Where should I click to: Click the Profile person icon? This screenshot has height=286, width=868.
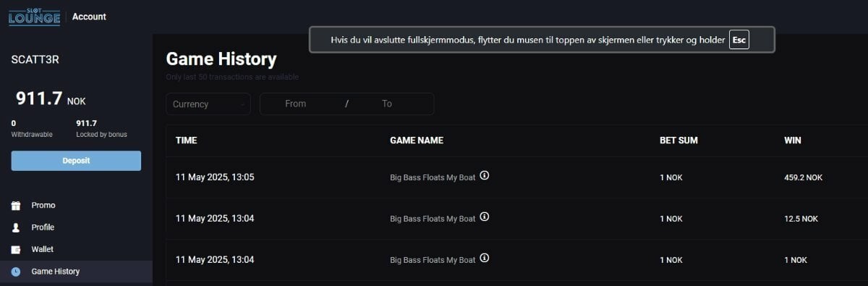pos(16,227)
